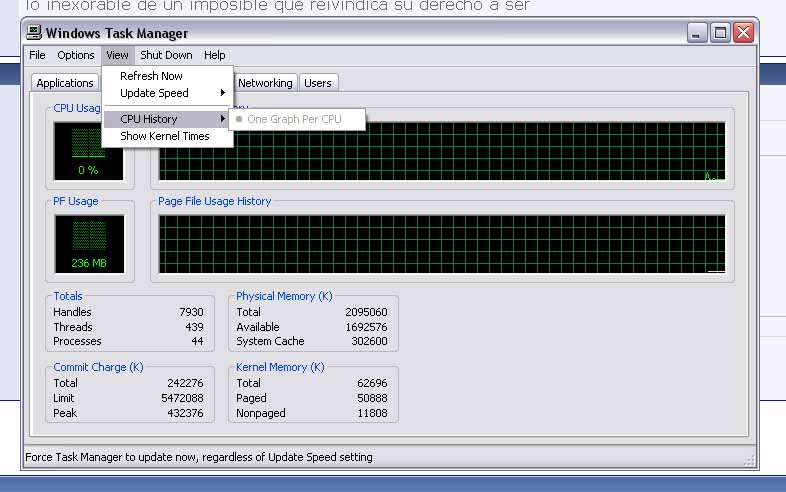The height and width of the screenshot is (492, 786).
Task: Click Commit Charge Total value 242276
Action: point(185,383)
